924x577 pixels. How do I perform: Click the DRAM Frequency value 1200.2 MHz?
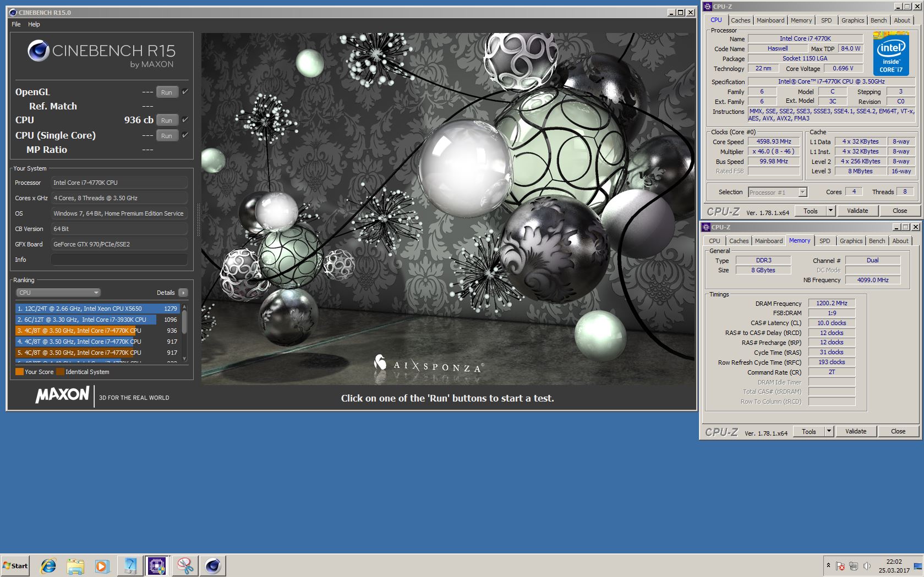(832, 303)
